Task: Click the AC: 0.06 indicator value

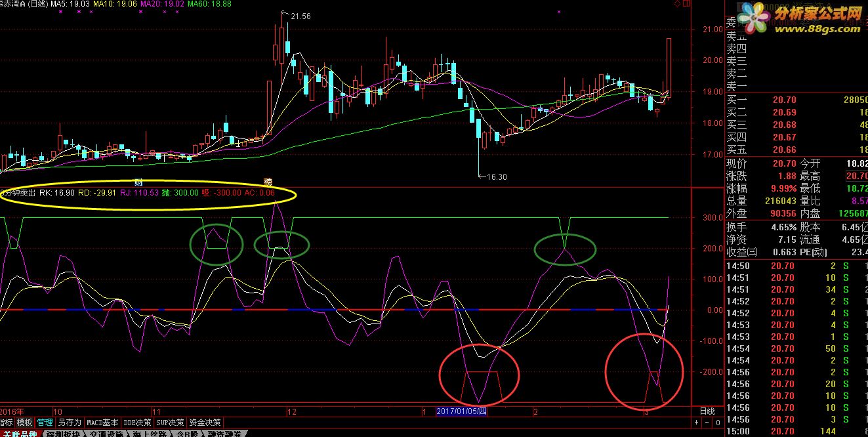Action: coord(260,193)
